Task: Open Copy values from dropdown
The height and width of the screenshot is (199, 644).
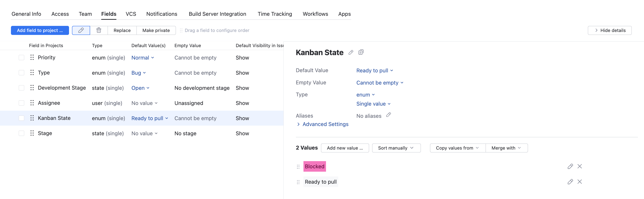Action: 457,148
